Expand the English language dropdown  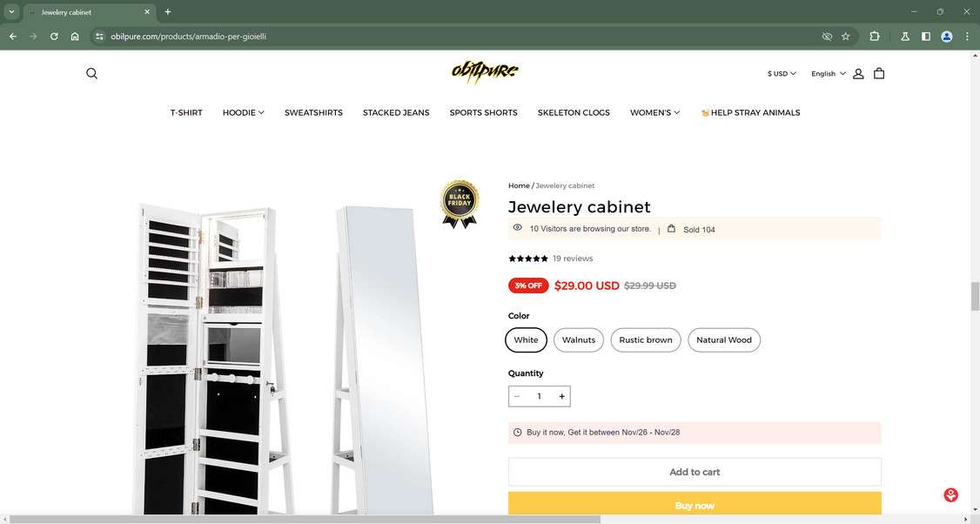point(828,74)
